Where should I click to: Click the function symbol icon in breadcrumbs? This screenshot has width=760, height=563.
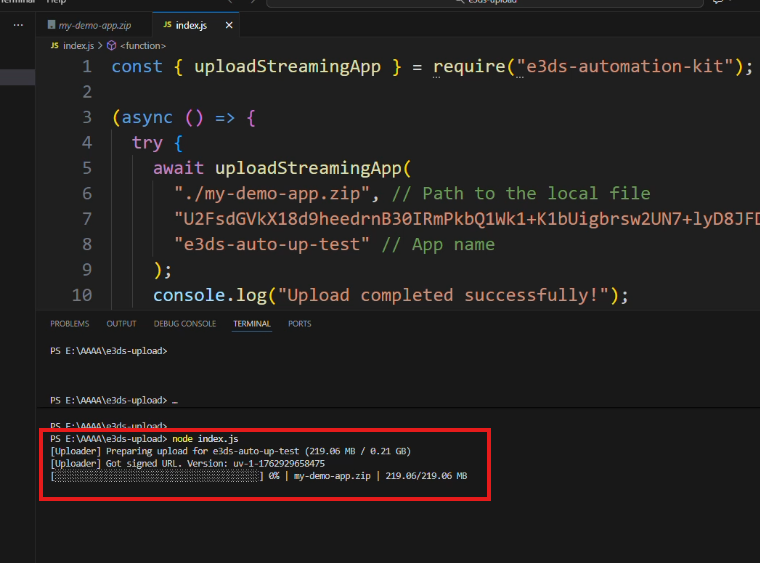point(111,45)
